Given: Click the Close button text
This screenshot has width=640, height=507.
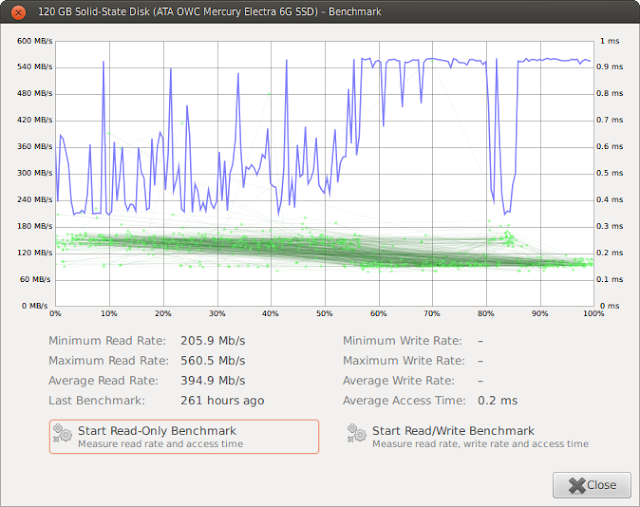Looking at the screenshot, I should [602, 485].
